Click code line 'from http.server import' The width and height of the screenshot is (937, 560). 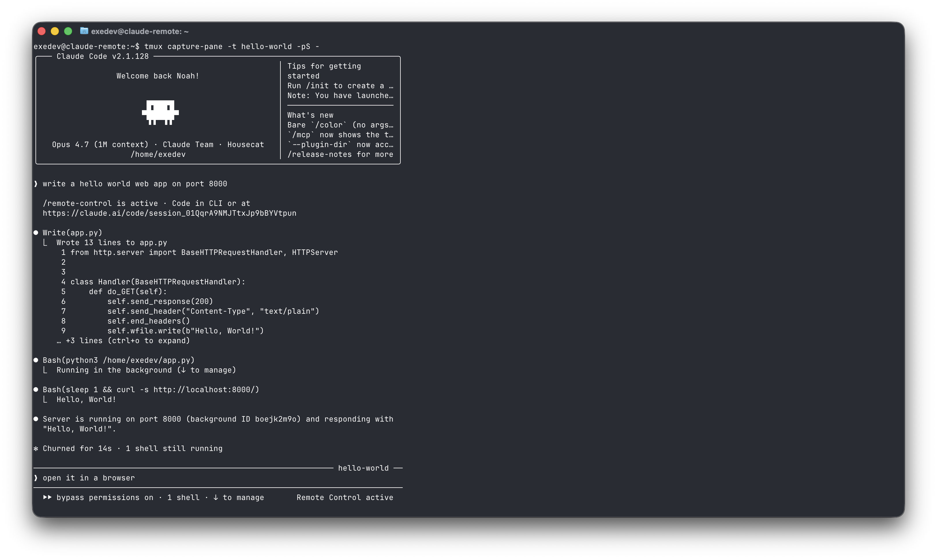coord(204,252)
